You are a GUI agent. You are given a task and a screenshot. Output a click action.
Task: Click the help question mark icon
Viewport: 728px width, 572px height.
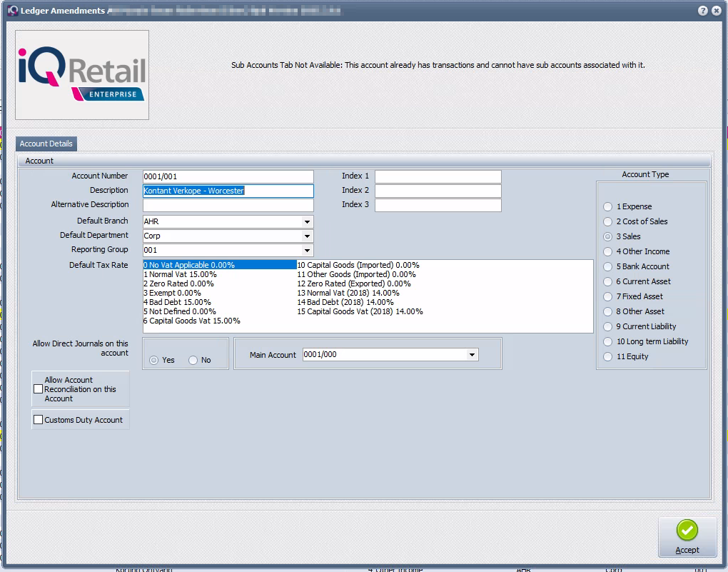(703, 11)
